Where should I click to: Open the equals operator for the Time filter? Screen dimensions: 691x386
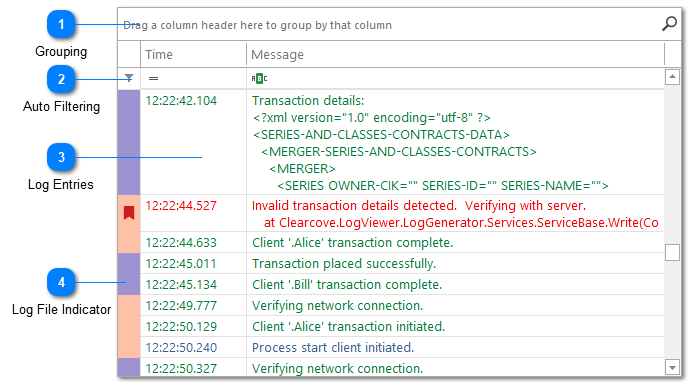click(153, 79)
